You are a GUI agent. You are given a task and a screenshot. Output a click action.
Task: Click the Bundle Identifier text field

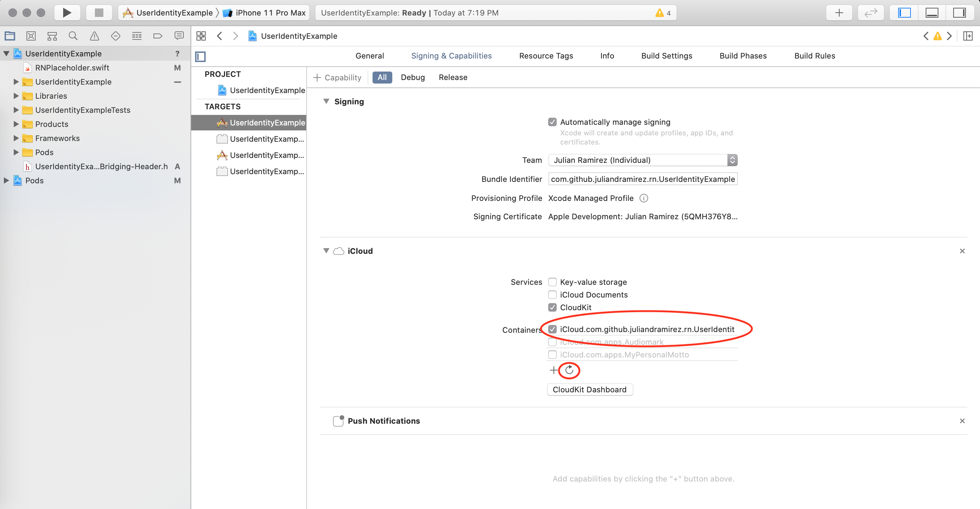pyautogui.click(x=642, y=179)
